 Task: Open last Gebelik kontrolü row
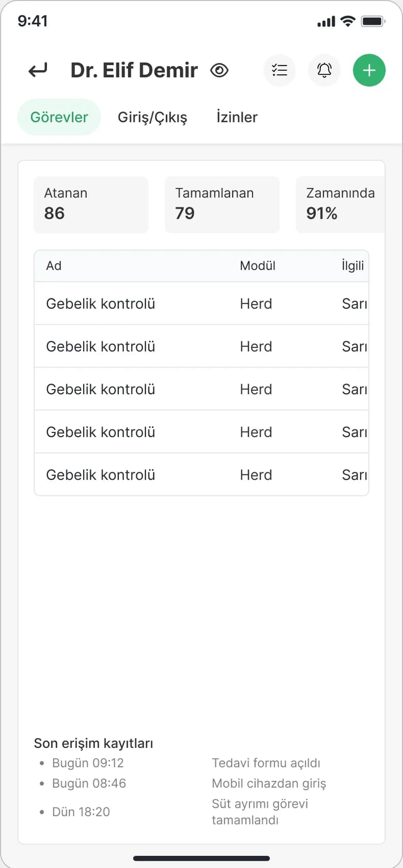pos(202,475)
